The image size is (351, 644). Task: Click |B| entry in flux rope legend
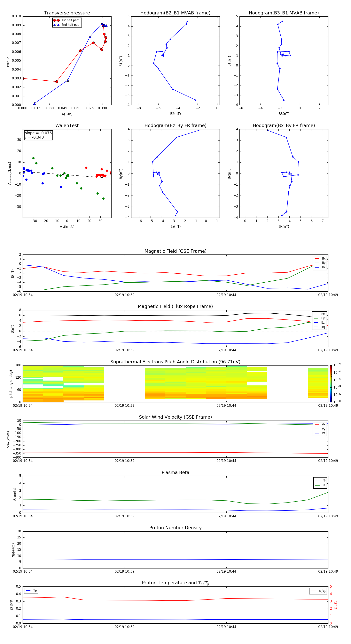[320, 327]
